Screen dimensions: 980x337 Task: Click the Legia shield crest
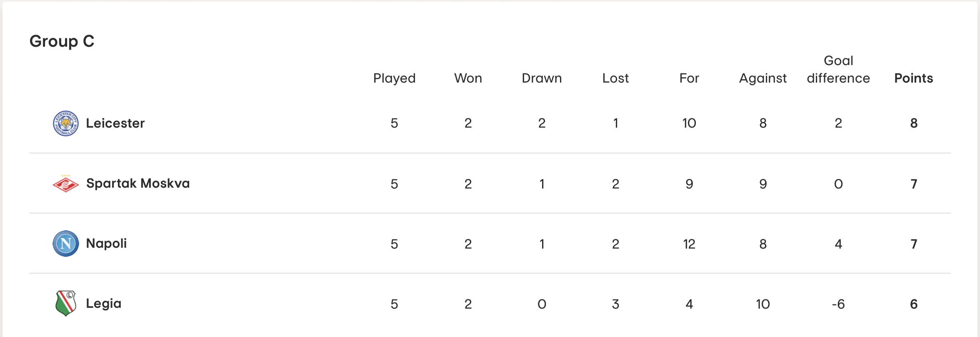coord(66,304)
